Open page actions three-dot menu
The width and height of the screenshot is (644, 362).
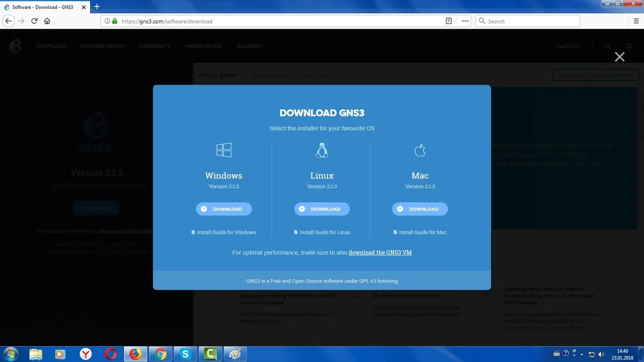tap(465, 21)
